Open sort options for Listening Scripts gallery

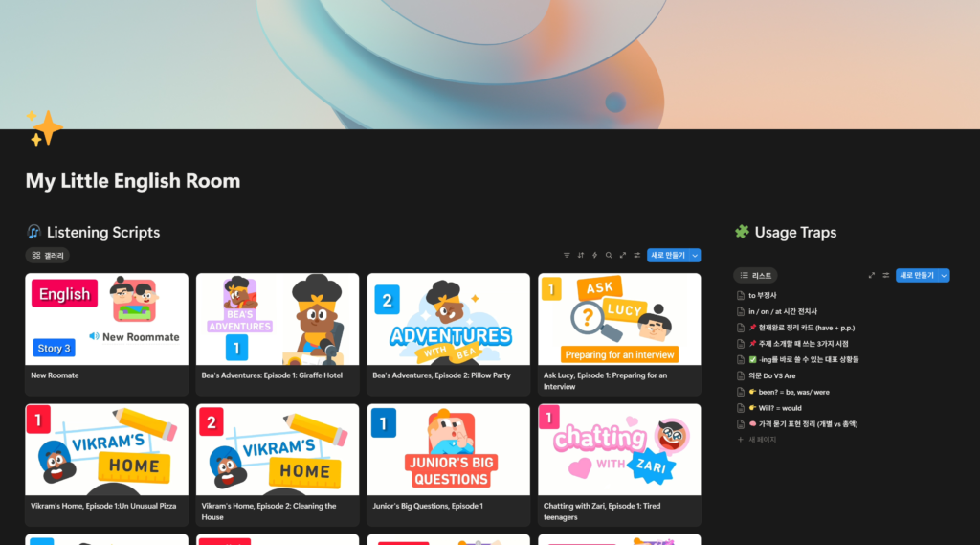pyautogui.click(x=581, y=256)
